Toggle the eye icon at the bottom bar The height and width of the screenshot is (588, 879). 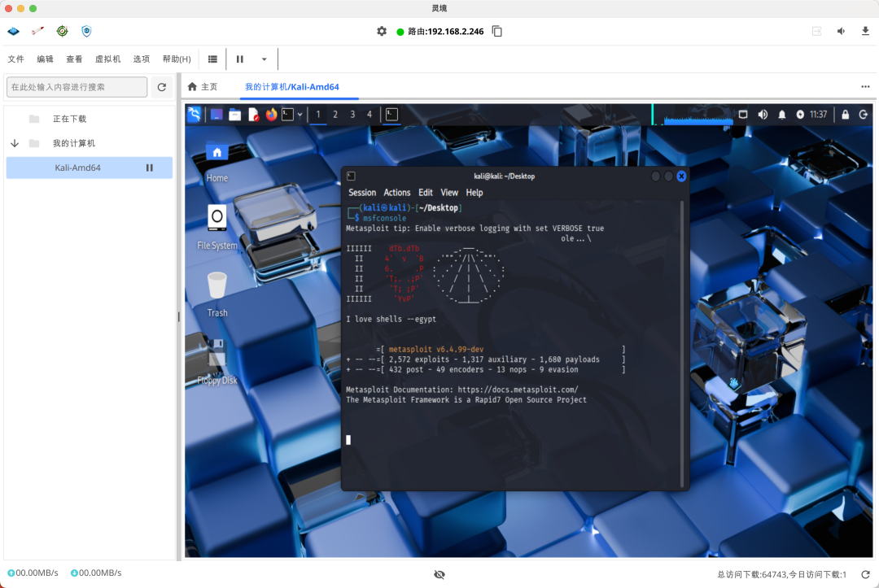pyautogui.click(x=439, y=574)
